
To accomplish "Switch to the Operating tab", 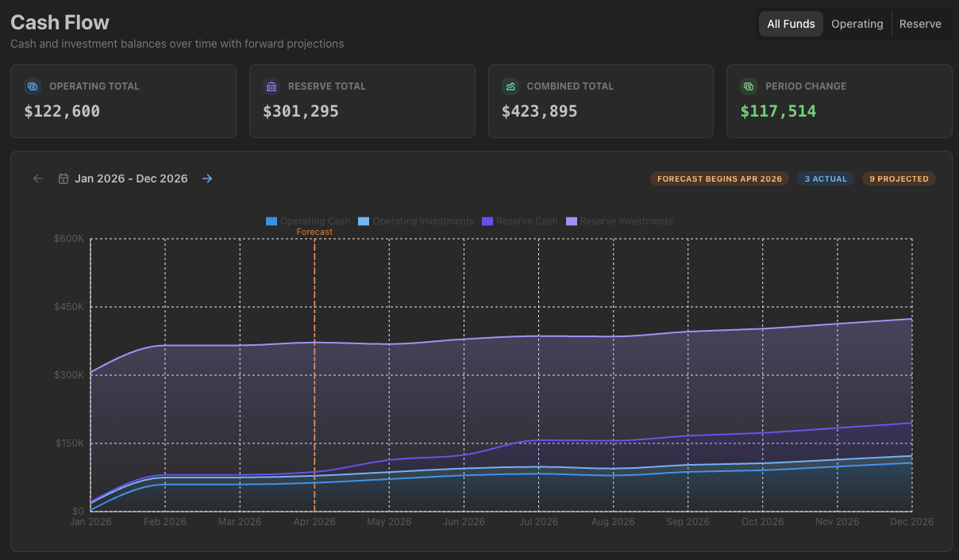I will [x=857, y=24].
